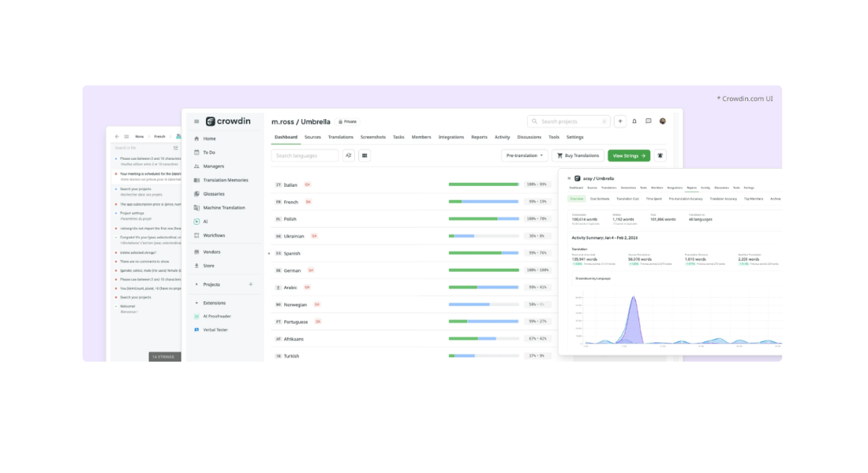Click the user avatar in top bar
The image size is (868, 473).
click(x=663, y=121)
